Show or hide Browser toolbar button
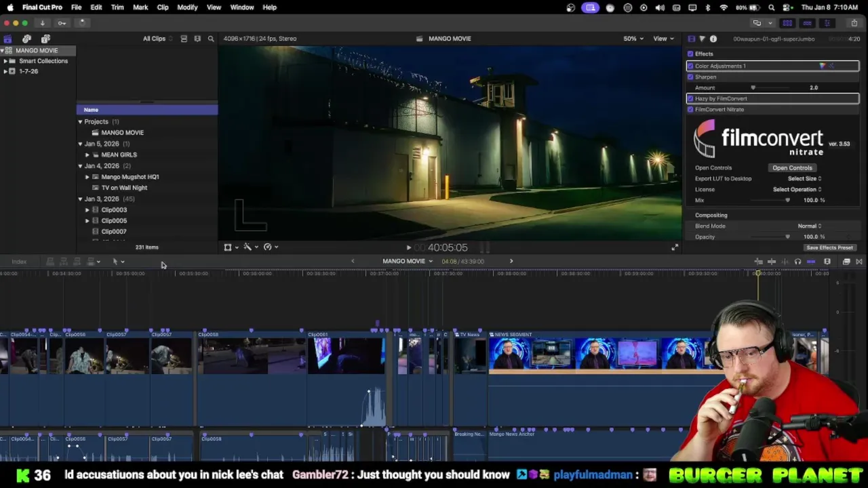868x488 pixels. (x=787, y=23)
